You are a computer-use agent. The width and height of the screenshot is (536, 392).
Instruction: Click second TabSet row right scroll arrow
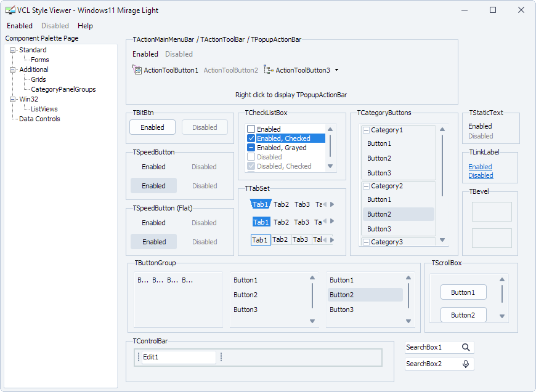(x=332, y=222)
